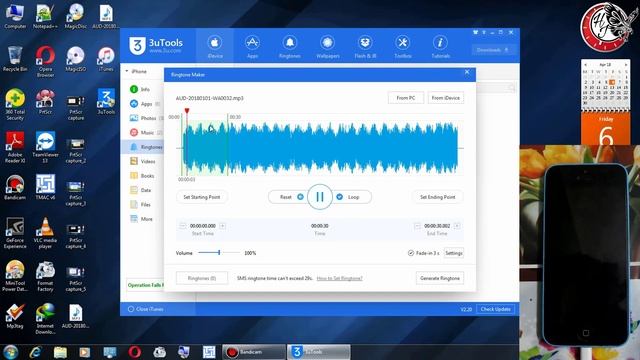Open the Tutorials tab
640x360 pixels.
(x=440, y=47)
